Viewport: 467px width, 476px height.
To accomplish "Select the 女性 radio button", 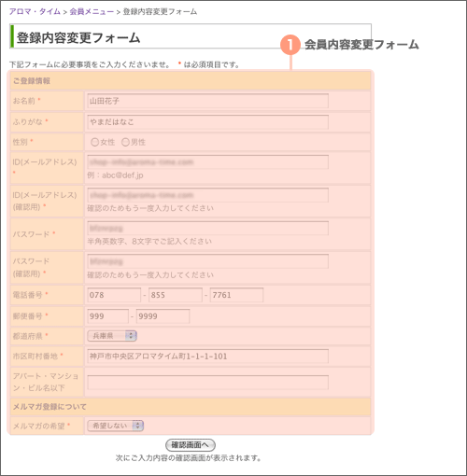I will pyautogui.click(x=94, y=142).
